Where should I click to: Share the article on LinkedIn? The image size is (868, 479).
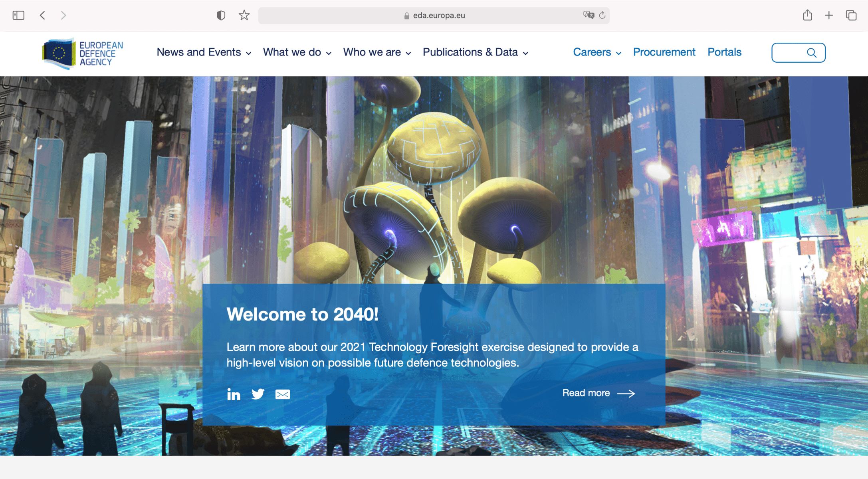click(234, 394)
